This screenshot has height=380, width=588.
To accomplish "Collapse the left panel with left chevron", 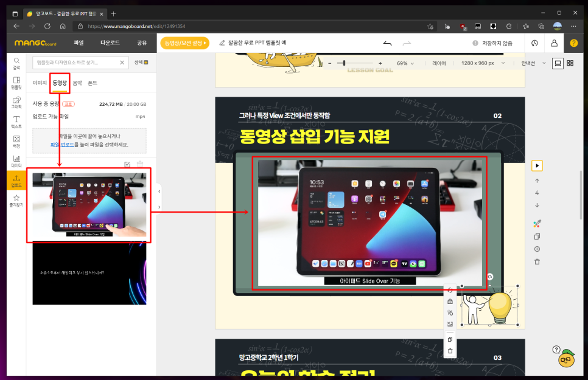I will [159, 192].
